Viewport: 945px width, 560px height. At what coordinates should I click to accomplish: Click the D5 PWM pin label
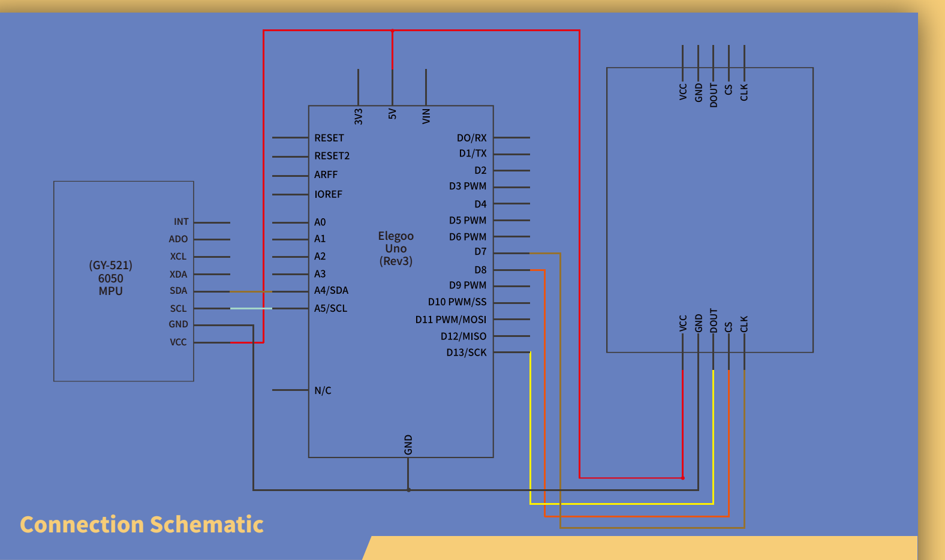[468, 221]
